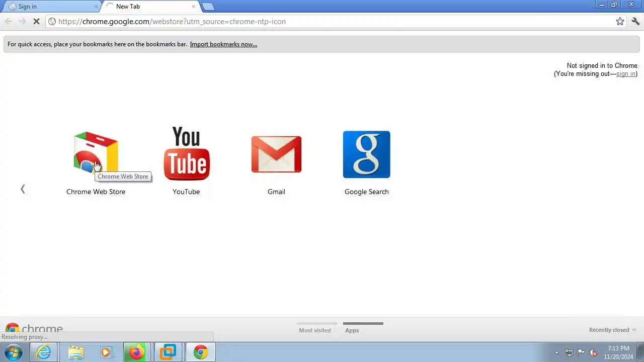The image size is (644, 362).
Task: Click the Gmail label text
Action: [x=276, y=192]
